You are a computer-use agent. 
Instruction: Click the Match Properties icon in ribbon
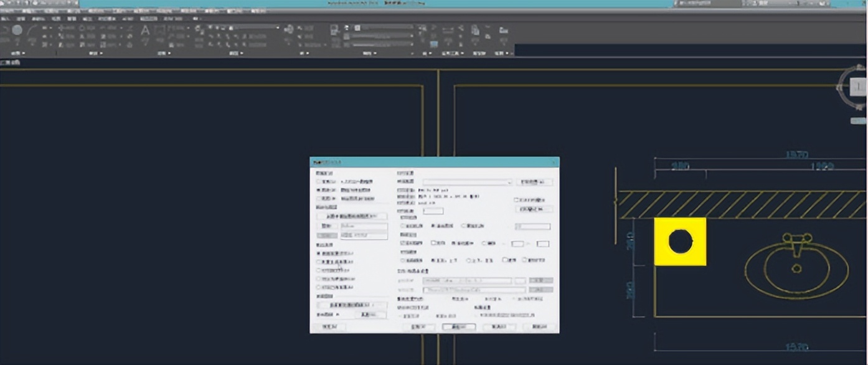coord(334,30)
